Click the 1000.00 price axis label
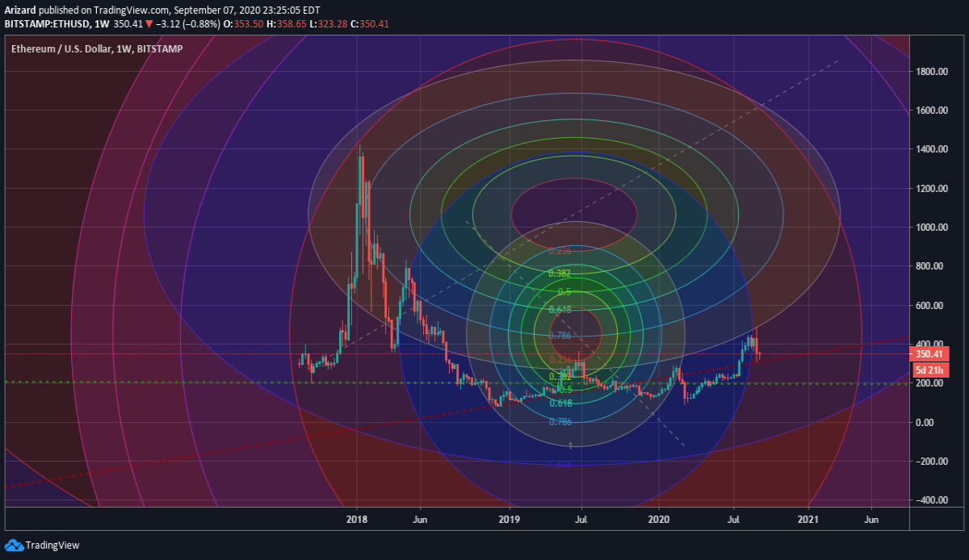Viewport: 969px width, 560px height. pyautogui.click(x=930, y=228)
